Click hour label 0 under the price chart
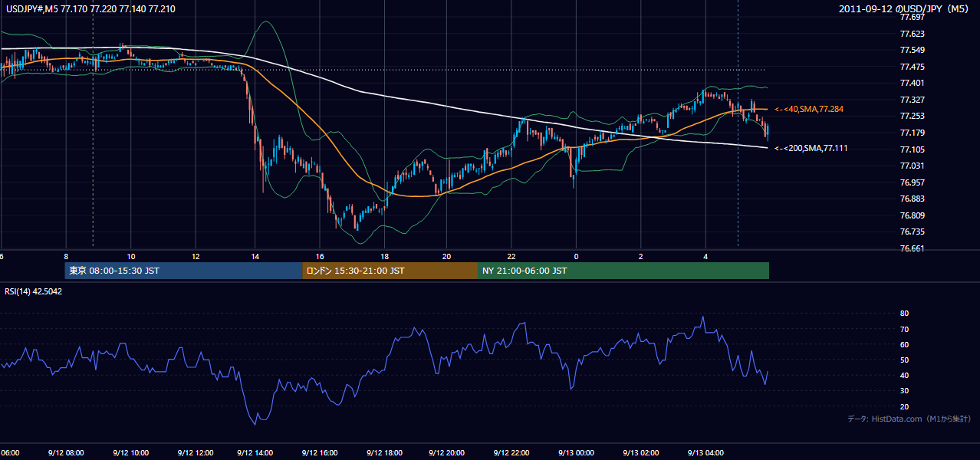 [576, 257]
